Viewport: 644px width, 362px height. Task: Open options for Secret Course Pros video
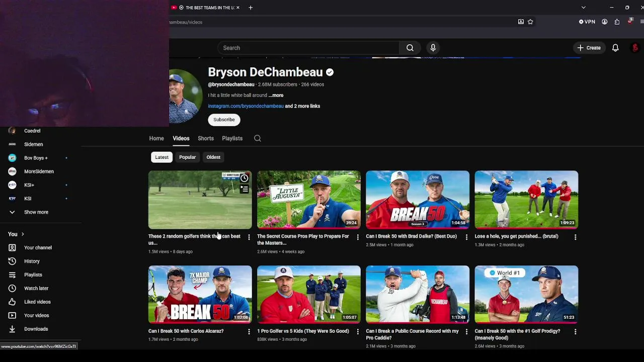[x=358, y=237]
